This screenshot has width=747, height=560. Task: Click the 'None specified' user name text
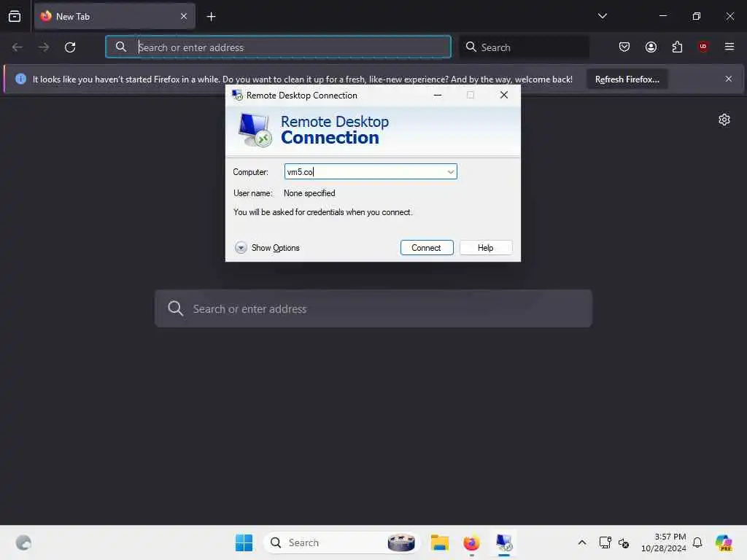coord(309,193)
